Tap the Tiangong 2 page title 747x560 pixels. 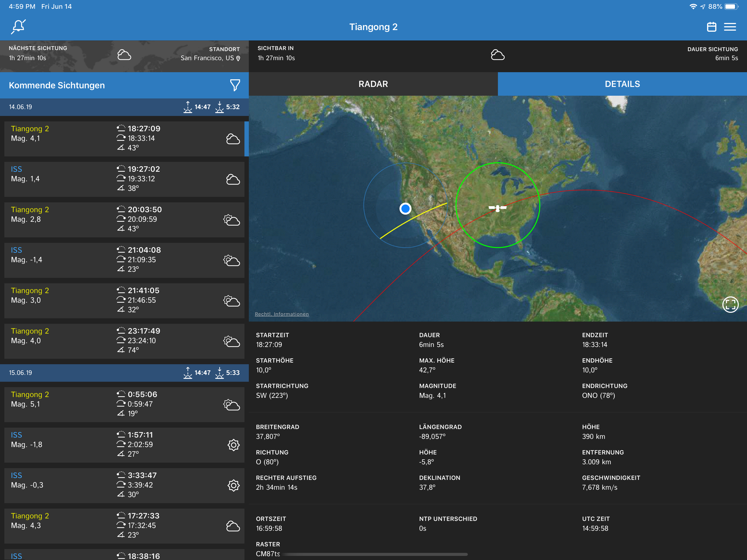click(x=373, y=27)
